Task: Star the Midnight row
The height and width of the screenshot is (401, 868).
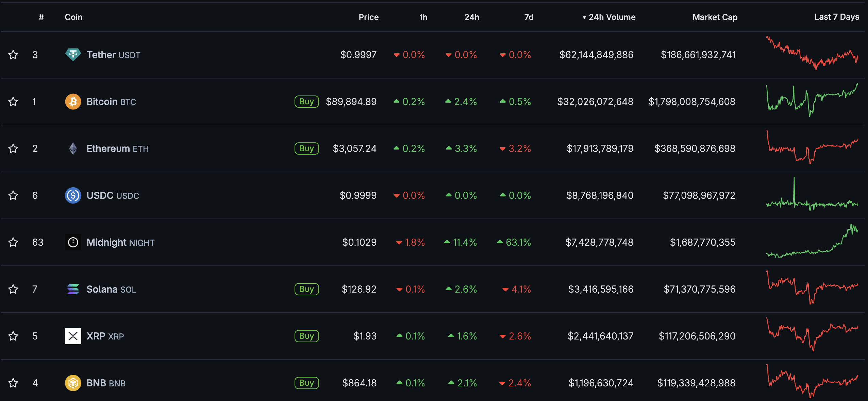Action: 13,242
